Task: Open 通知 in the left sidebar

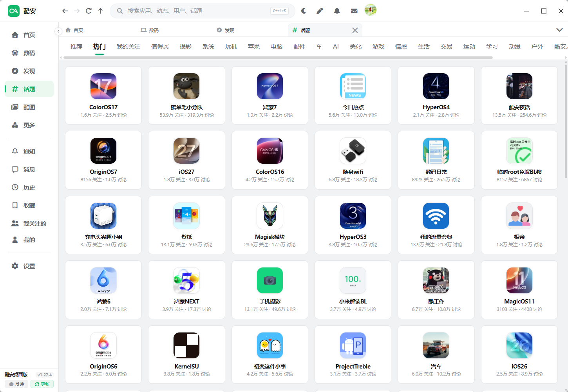Action: tap(29, 151)
